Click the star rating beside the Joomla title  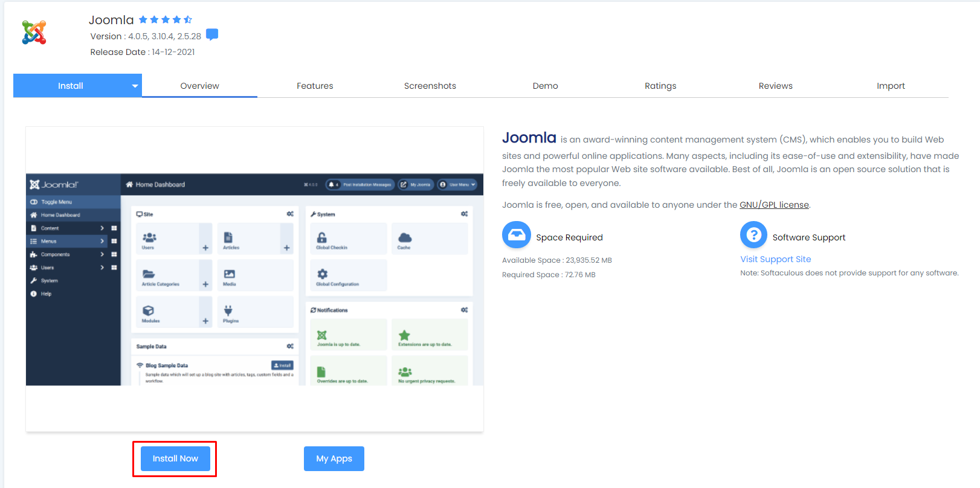(165, 20)
